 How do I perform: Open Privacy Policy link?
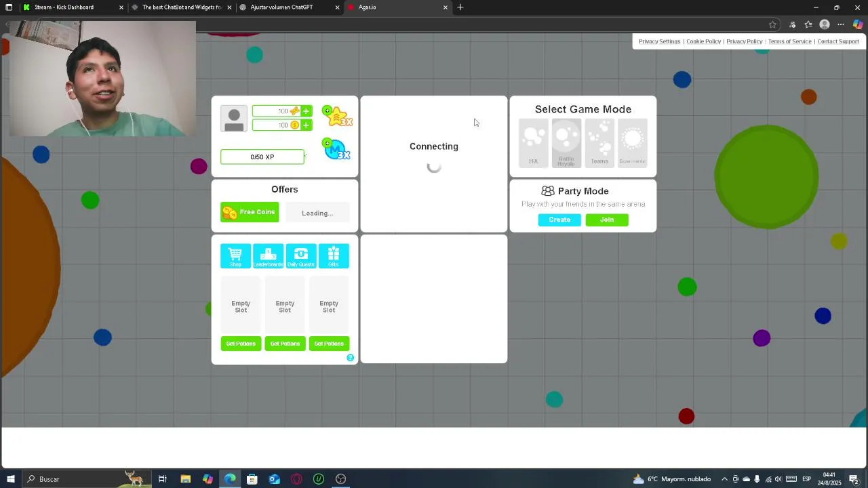pos(745,41)
